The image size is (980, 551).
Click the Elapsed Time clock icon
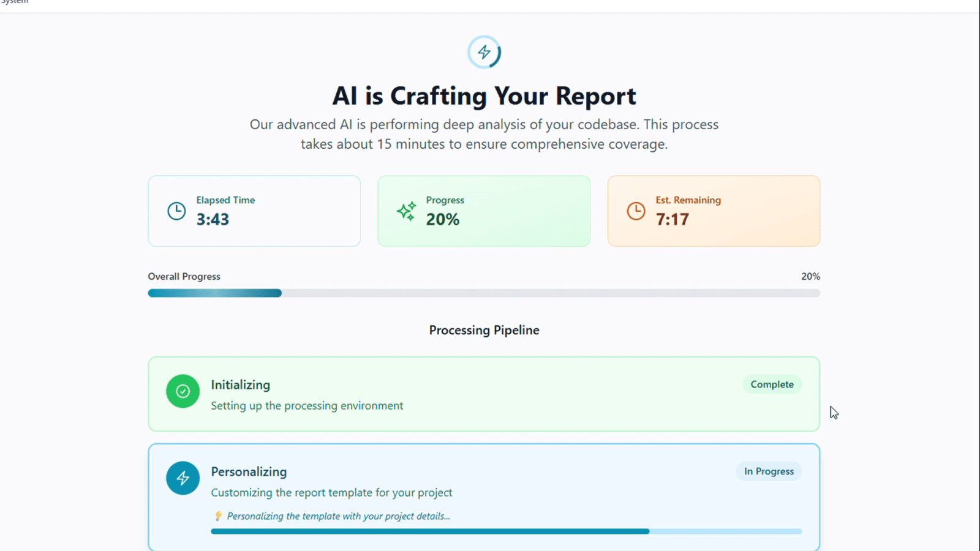[176, 211]
